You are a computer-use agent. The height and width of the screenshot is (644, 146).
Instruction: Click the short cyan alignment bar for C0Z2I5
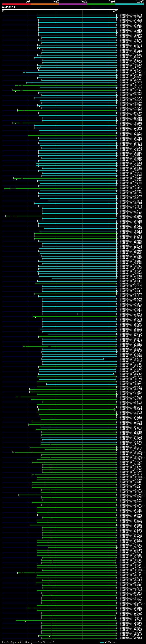[x=73, y=359]
